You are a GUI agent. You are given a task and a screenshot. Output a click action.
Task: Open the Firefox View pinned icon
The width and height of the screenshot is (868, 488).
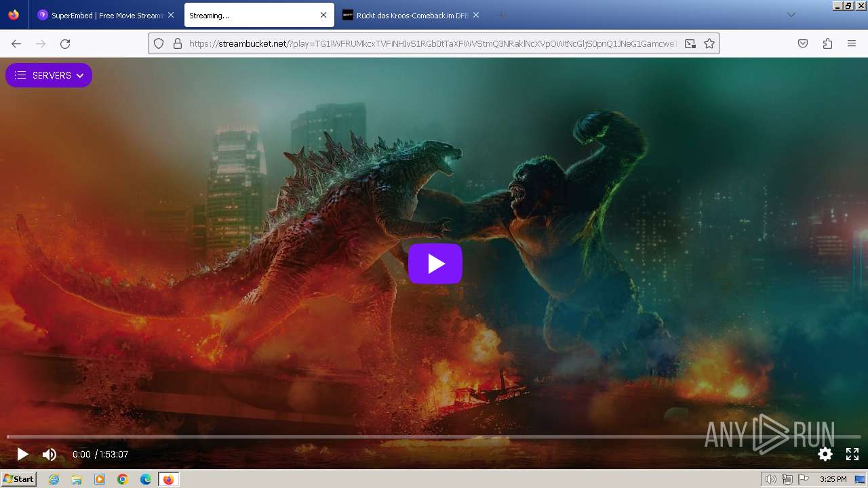(x=14, y=15)
